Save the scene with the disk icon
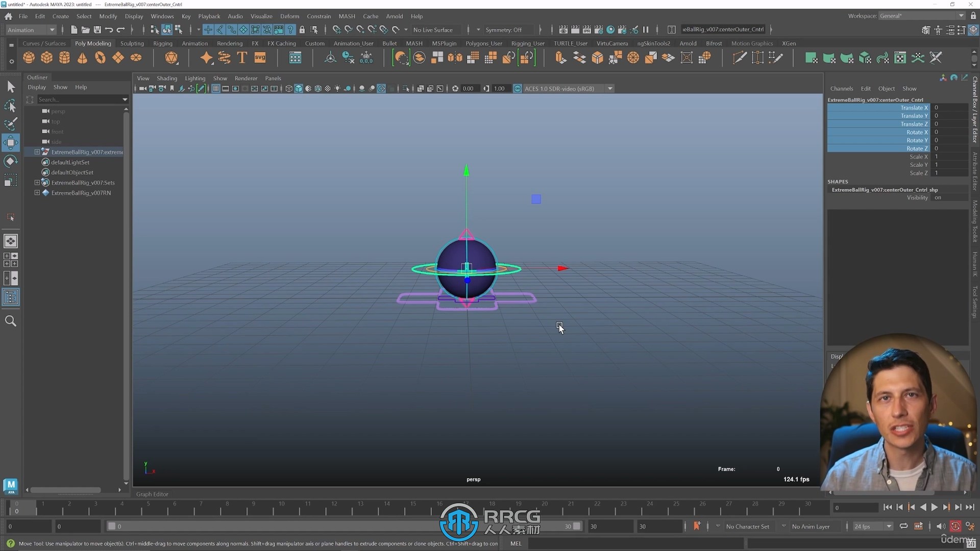Image resolution: width=980 pixels, height=551 pixels. coord(97,30)
